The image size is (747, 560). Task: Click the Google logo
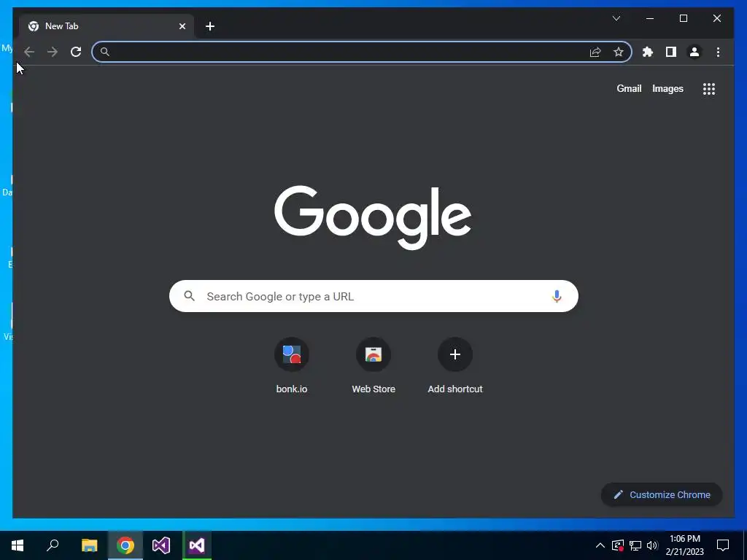[x=373, y=217]
